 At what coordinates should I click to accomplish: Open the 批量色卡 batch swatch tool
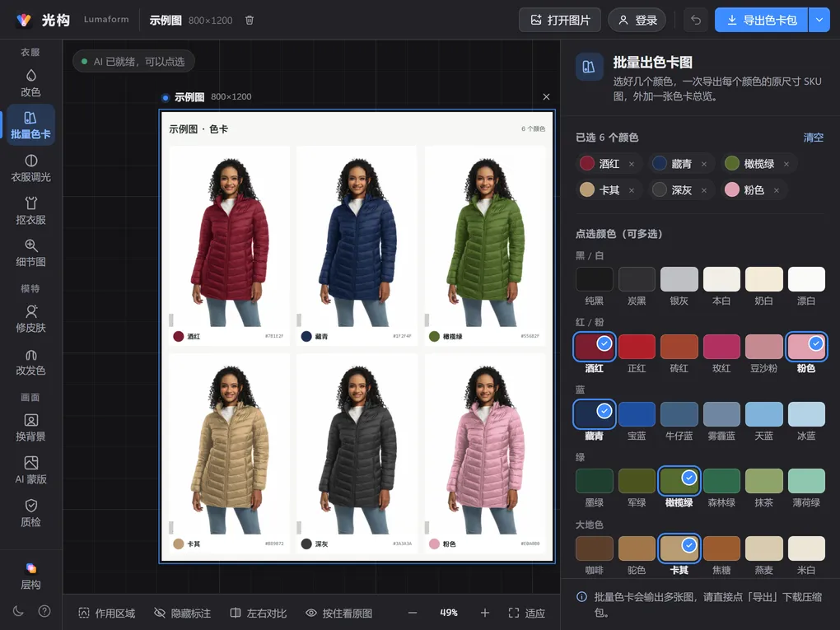click(30, 125)
